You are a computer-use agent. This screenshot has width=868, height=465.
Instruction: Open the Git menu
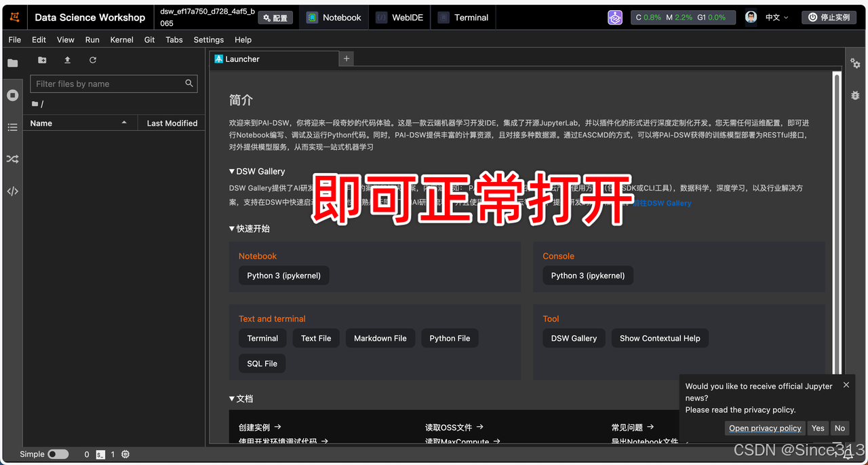tap(150, 39)
